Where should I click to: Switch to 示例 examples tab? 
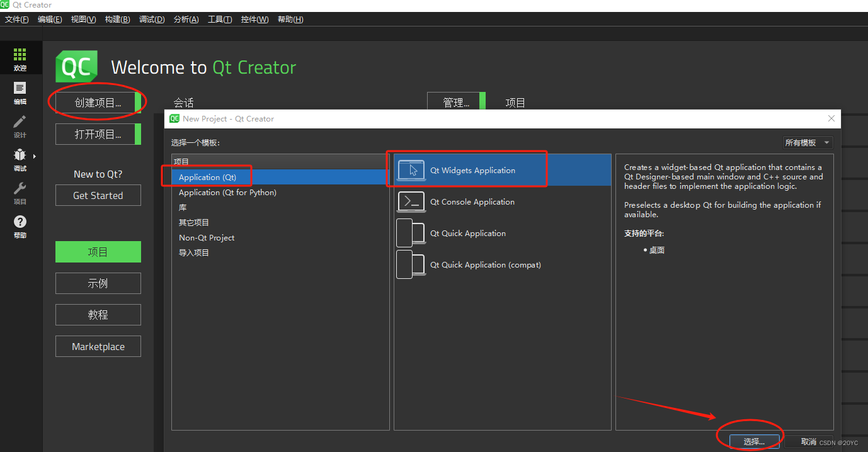coord(98,283)
